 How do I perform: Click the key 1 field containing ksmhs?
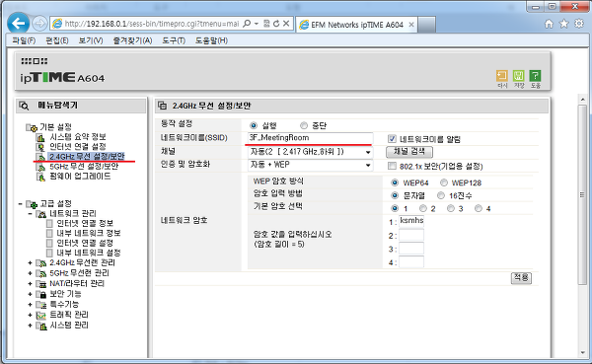pyautogui.click(x=411, y=221)
